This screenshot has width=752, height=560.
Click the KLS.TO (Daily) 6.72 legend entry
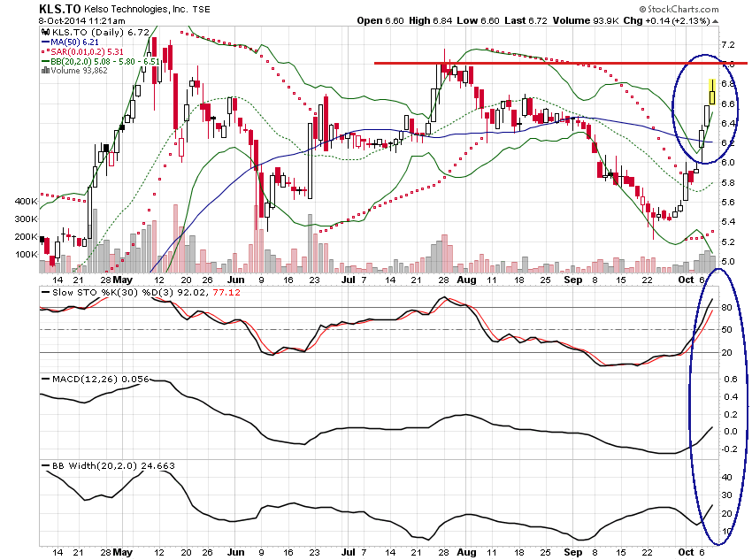[96, 32]
